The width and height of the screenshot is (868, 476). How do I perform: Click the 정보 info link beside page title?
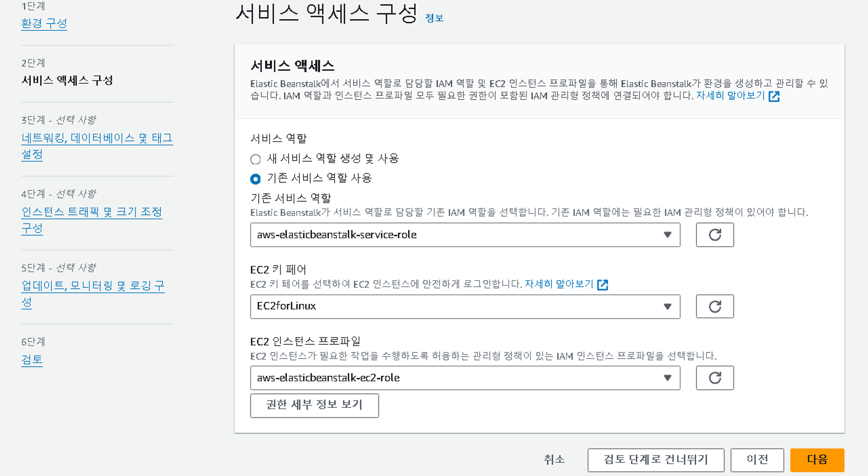click(x=434, y=18)
